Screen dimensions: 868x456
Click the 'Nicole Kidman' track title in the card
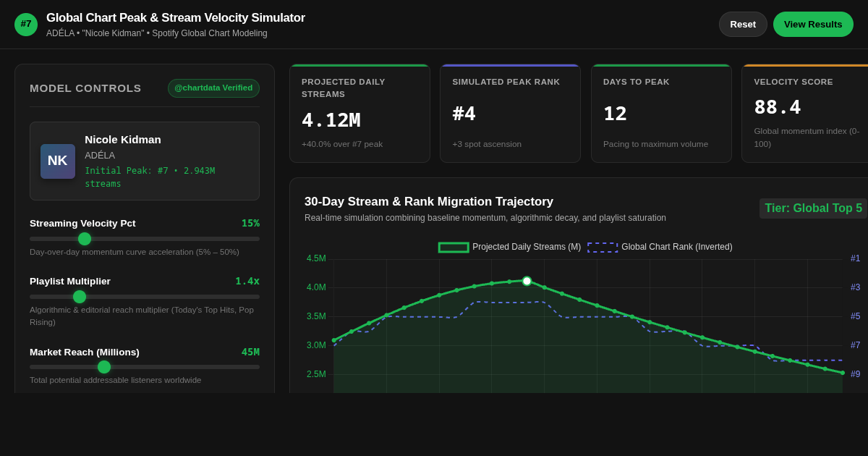tap(123, 140)
